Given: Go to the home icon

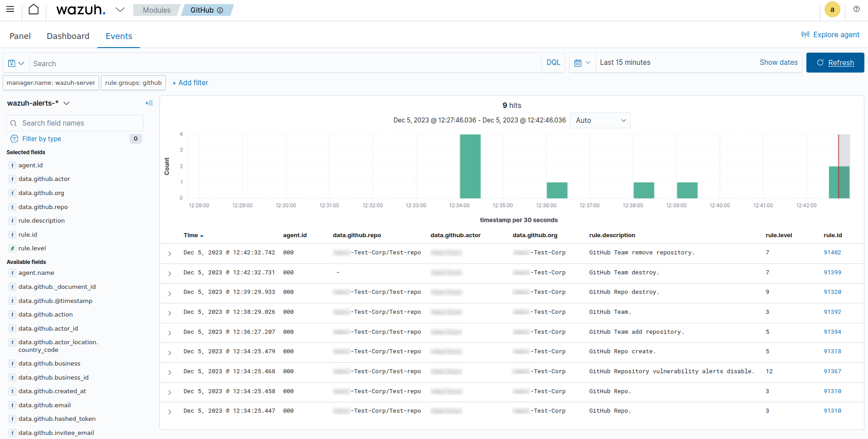Looking at the screenshot, I should click(x=34, y=9).
